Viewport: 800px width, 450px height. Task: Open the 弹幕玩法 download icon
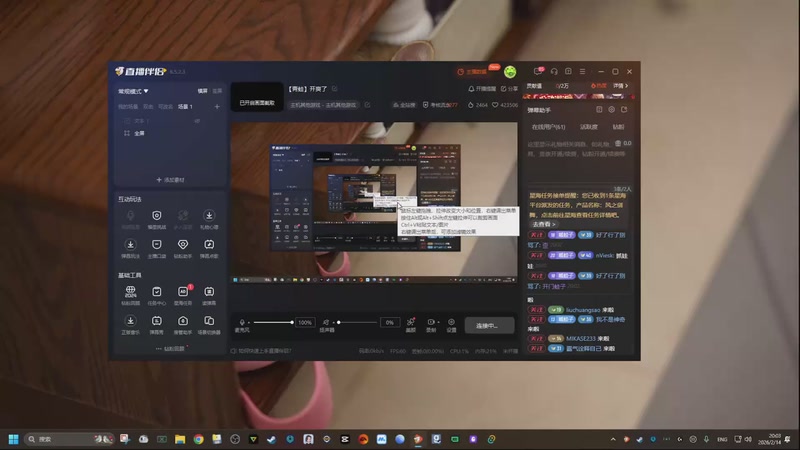pyautogui.click(x=131, y=245)
